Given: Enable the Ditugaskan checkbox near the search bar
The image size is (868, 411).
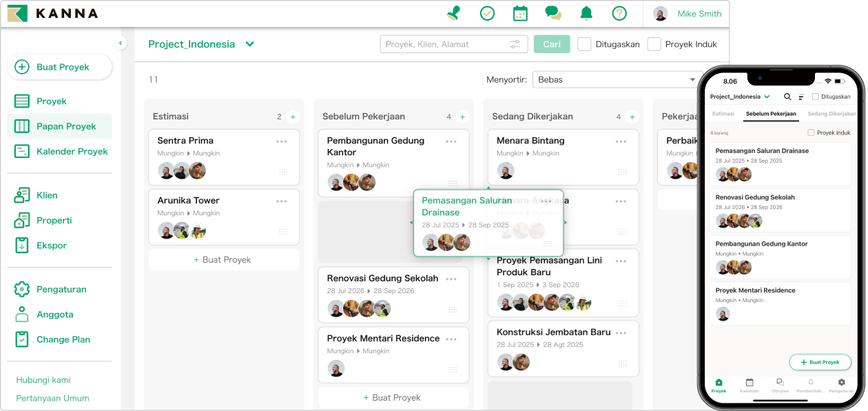Looking at the screenshot, I should point(583,43).
